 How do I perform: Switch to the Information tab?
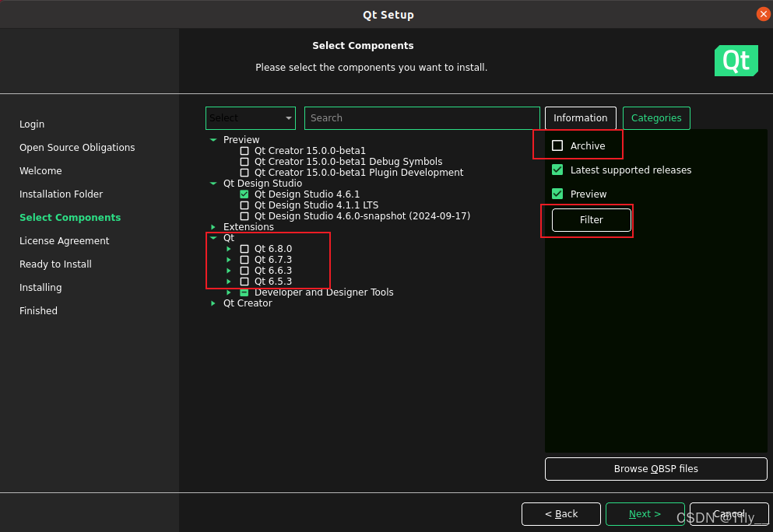(580, 118)
